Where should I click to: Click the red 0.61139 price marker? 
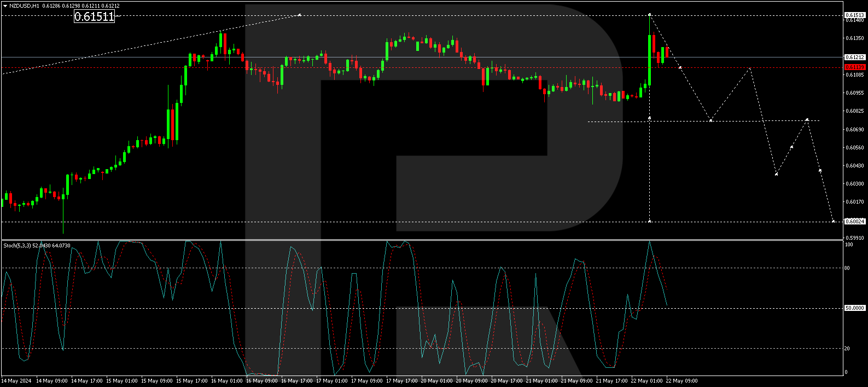(855, 67)
